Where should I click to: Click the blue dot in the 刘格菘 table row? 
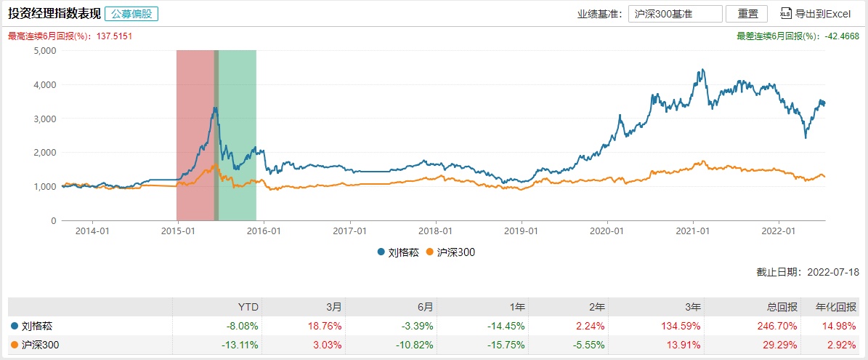14,327
